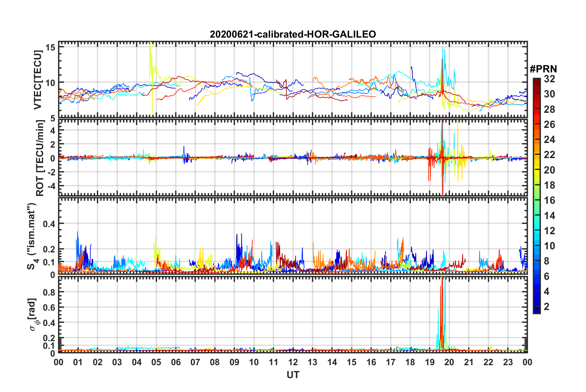The height and width of the screenshot is (392, 586).
Task: Click σφ axis tick label "0.8"
Action: [49, 292]
